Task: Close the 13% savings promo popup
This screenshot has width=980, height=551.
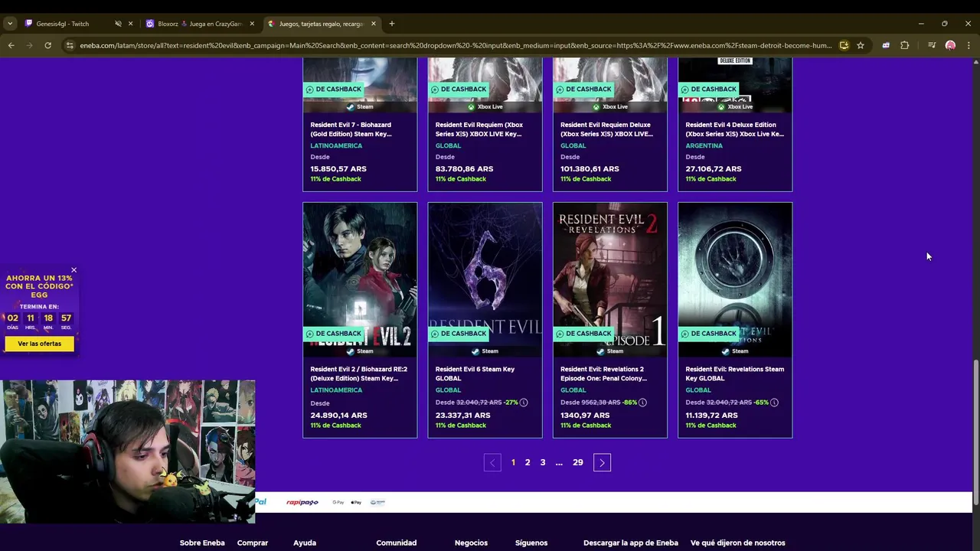Action: (73, 270)
